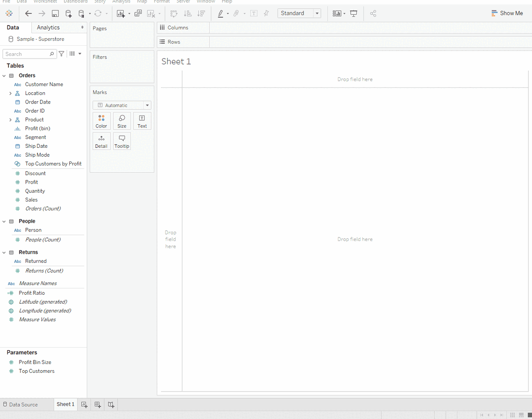Click the Share workbook icon
This screenshot has height=419, width=532.
[x=373, y=13]
